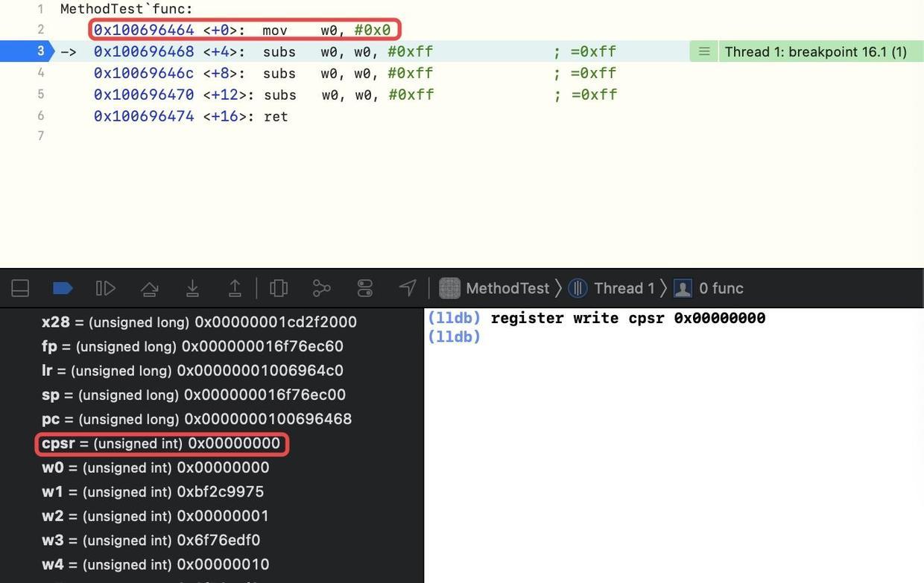Click the =0xff comment on line 5
Viewport: 924px width, 583px height.
[x=586, y=95]
